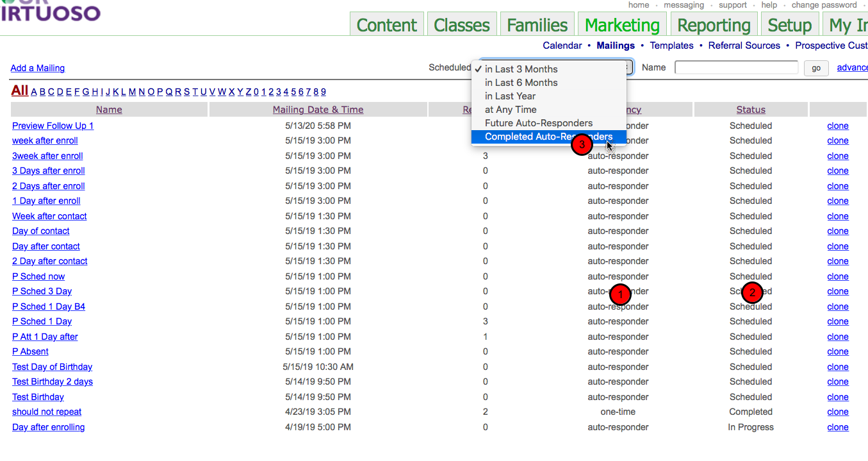
Task: Click the Add a Mailing link
Action: pos(38,68)
